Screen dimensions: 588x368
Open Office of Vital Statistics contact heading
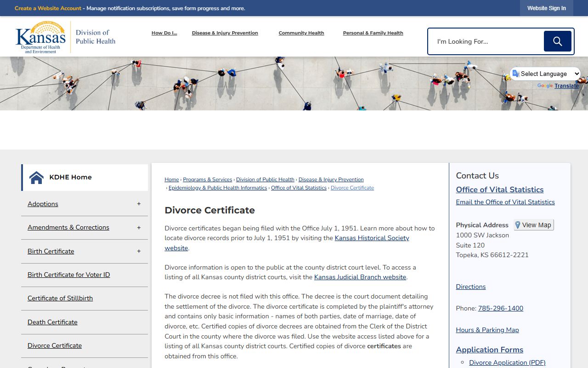coord(499,190)
